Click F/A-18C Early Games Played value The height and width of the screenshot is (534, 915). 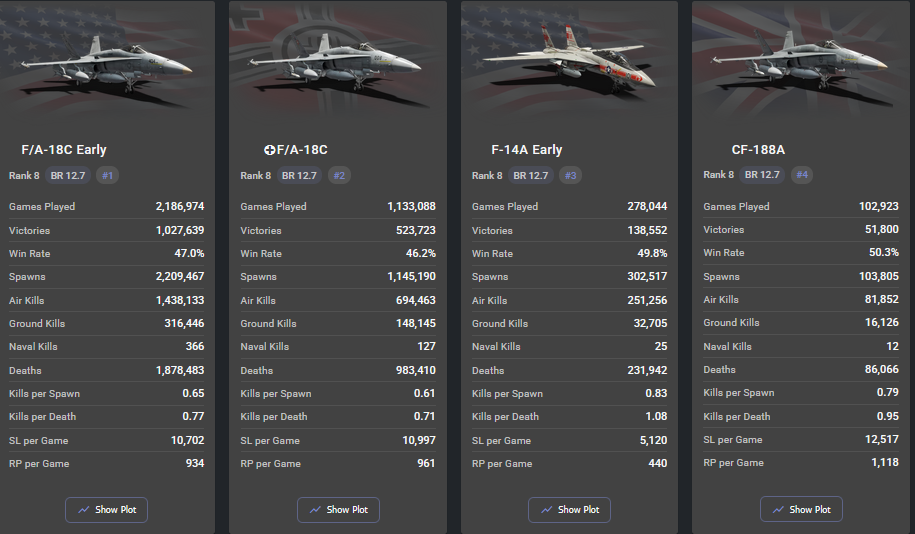[x=180, y=207]
